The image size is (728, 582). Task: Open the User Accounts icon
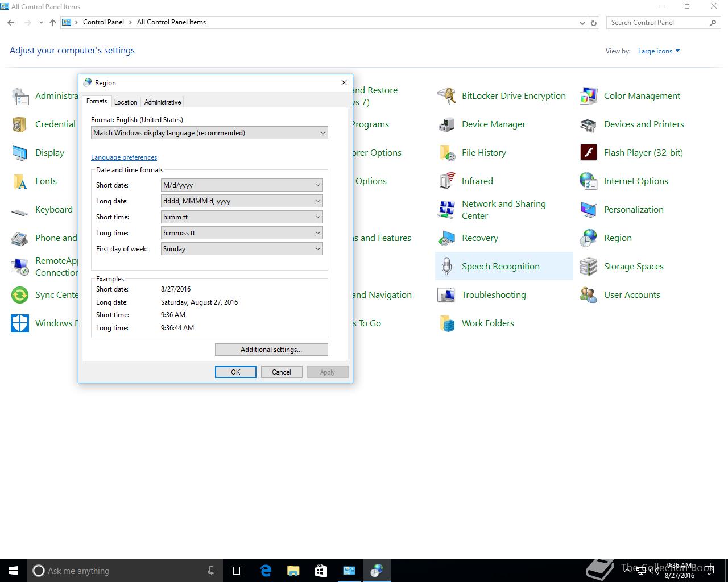pyautogui.click(x=589, y=295)
